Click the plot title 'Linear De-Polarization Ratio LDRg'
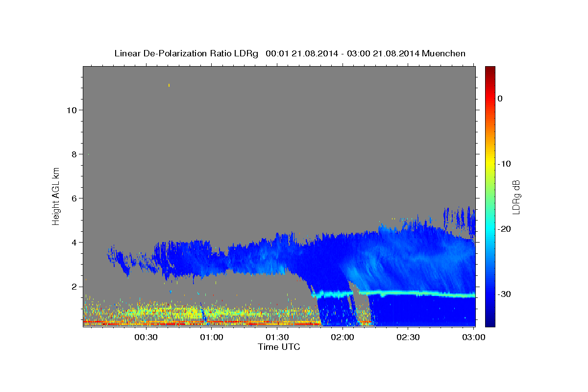Screen dimensions: 588x392 [186, 53]
